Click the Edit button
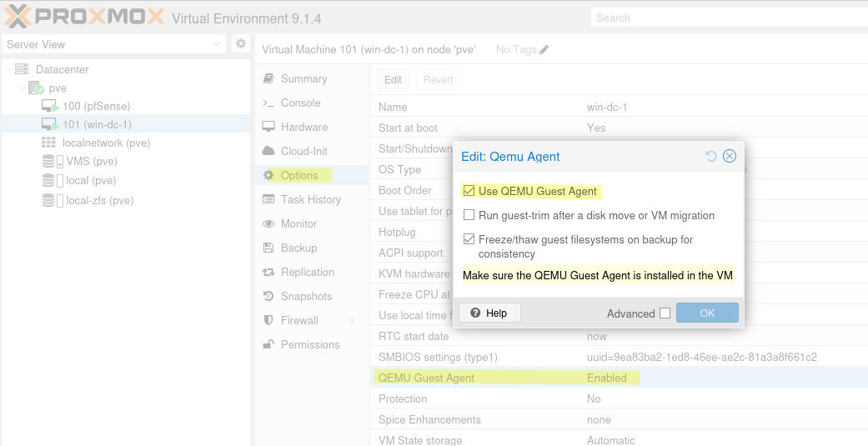Image resolution: width=868 pixels, height=446 pixels. pyautogui.click(x=393, y=80)
